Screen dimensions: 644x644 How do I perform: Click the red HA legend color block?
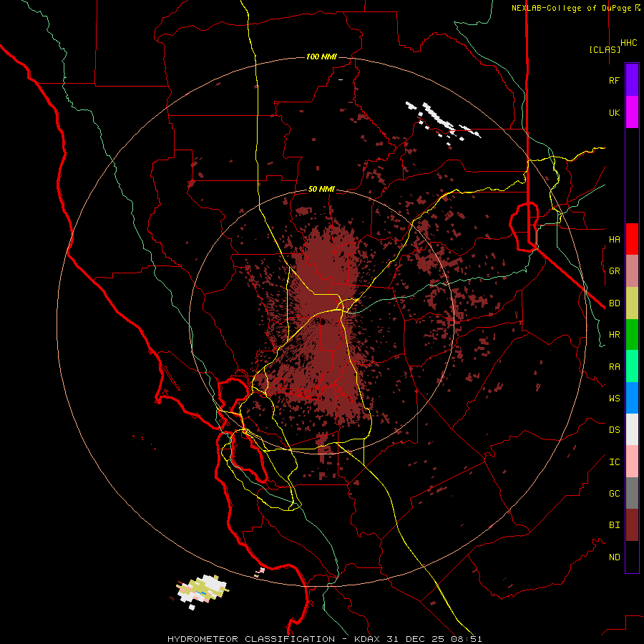[632, 239]
